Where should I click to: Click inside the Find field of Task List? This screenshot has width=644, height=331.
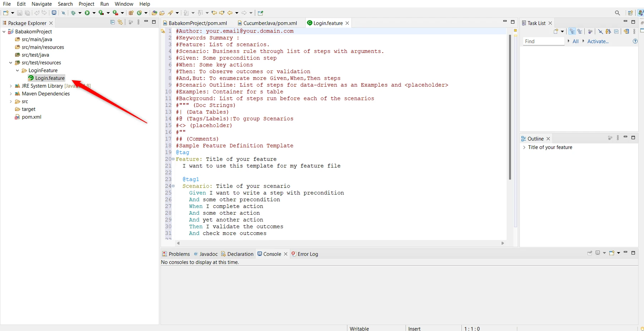click(x=543, y=41)
